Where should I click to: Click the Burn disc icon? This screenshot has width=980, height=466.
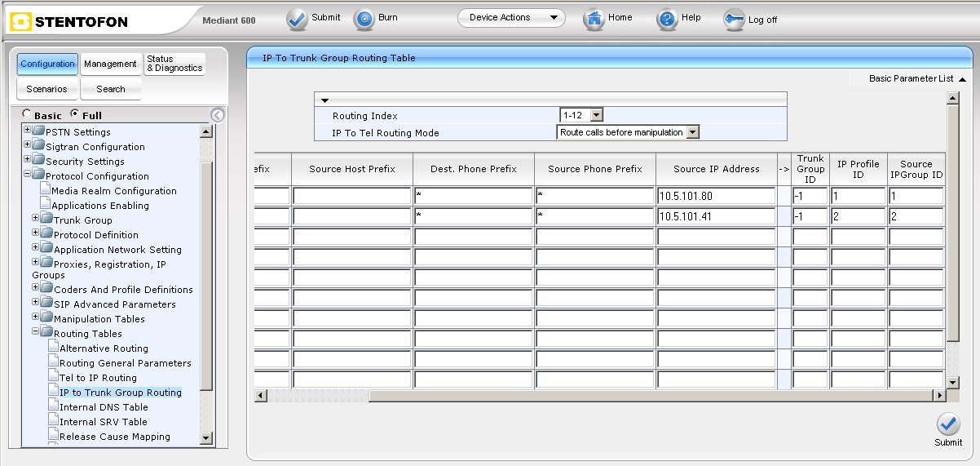pyautogui.click(x=364, y=20)
